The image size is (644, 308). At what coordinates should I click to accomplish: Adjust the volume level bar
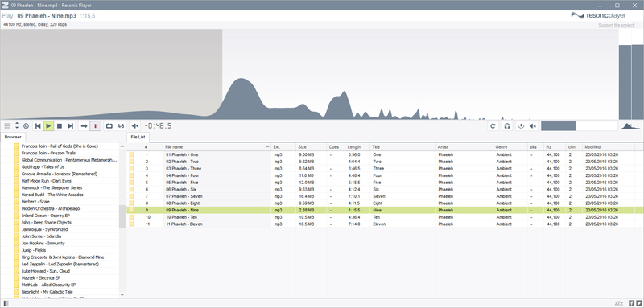tap(579, 126)
